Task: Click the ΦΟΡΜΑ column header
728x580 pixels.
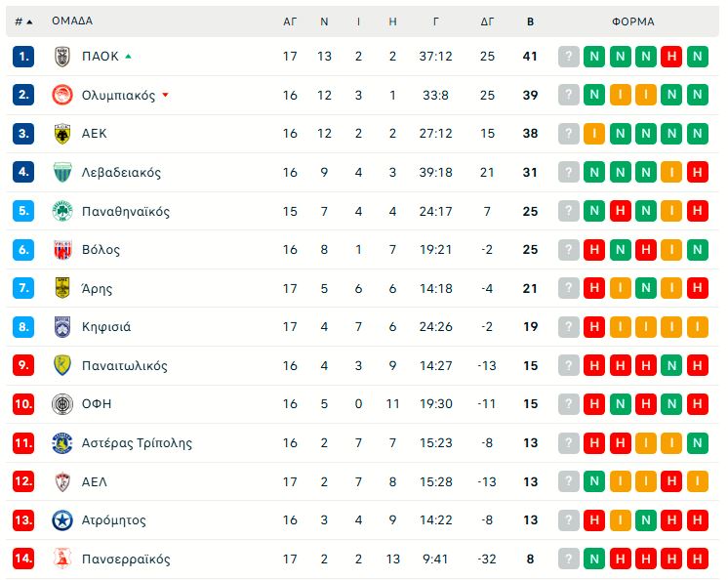Action: 633,21
